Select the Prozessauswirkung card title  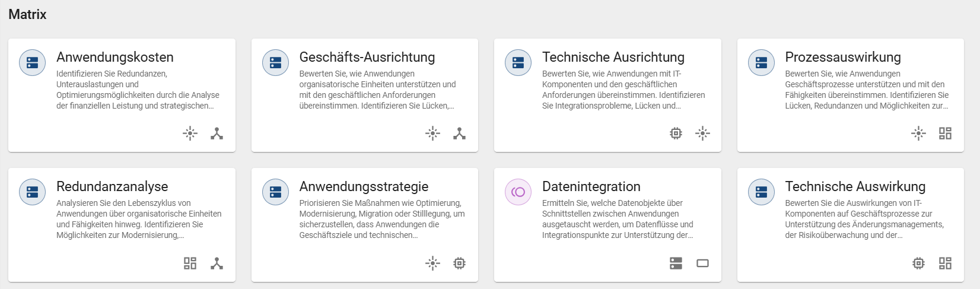842,57
